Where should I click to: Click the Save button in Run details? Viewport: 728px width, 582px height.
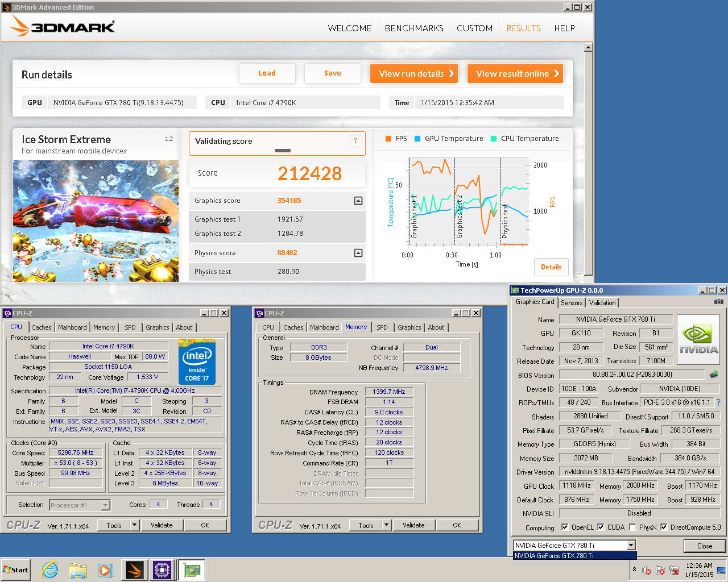tap(333, 73)
